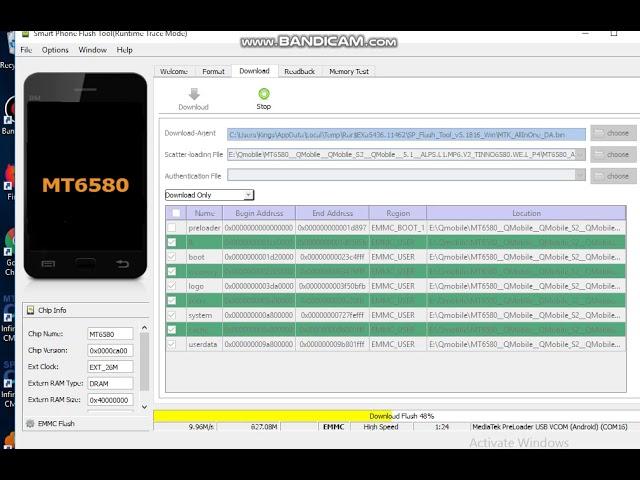
Task: Expand the Scatter-loading File dropdown arrow
Action: (x=580, y=154)
